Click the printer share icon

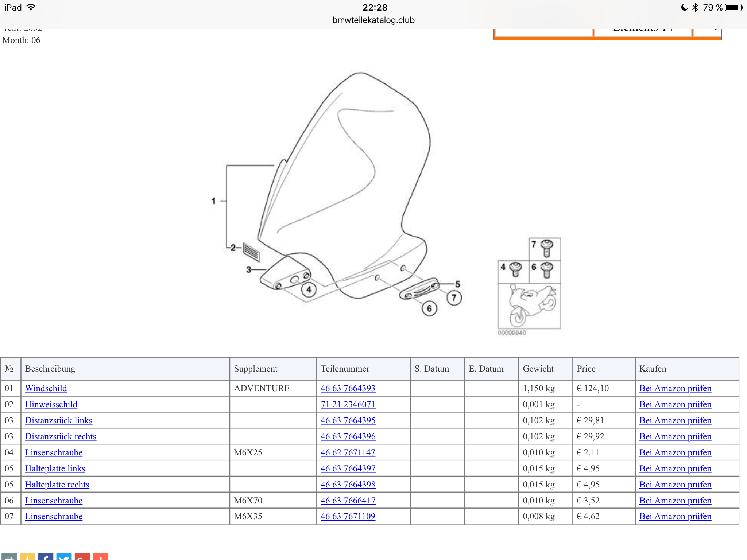coord(9,557)
